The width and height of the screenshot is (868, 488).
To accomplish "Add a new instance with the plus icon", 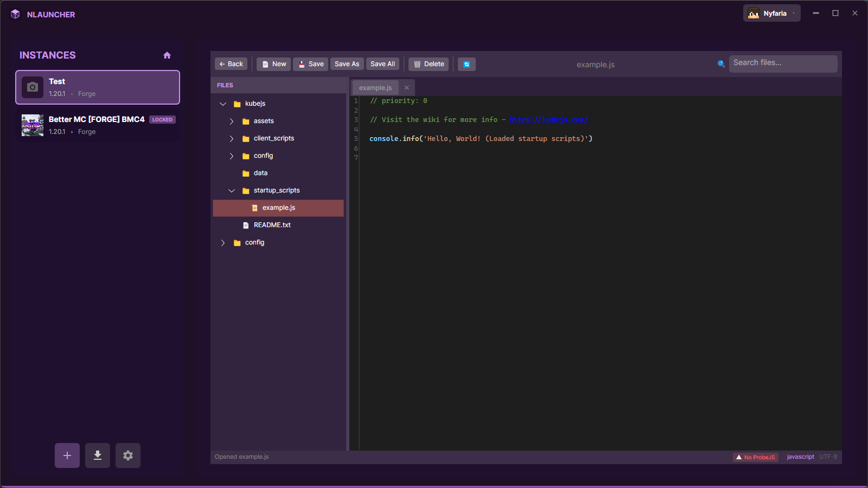I will point(67,455).
